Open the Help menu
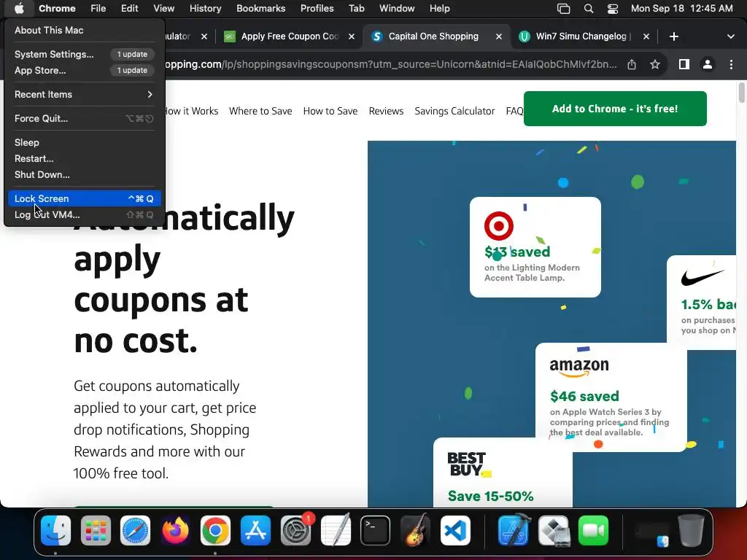747x560 pixels. [439, 8]
